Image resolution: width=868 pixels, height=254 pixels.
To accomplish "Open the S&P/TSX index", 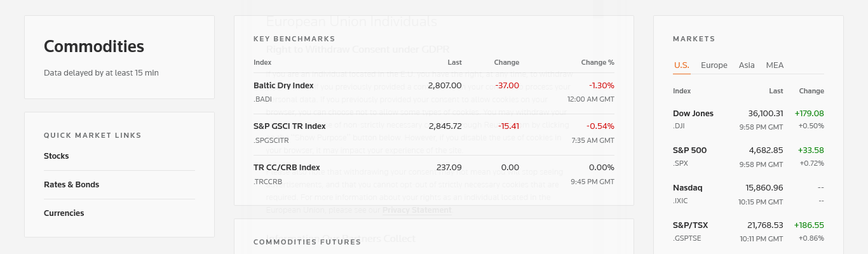I will click(x=690, y=225).
